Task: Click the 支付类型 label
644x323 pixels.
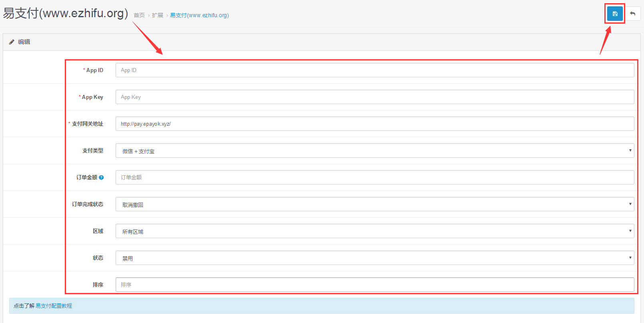Action: pos(93,150)
